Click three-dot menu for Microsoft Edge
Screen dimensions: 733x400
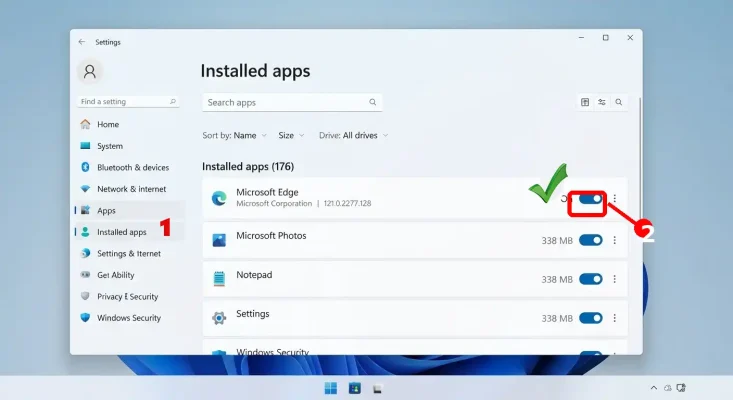(615, 199)
